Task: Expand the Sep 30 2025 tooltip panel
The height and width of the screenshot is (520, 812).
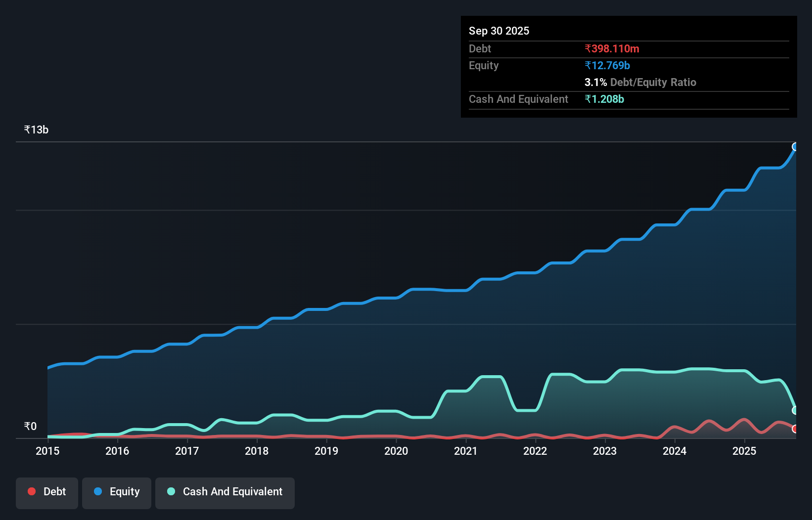Action: pos(499,31)
